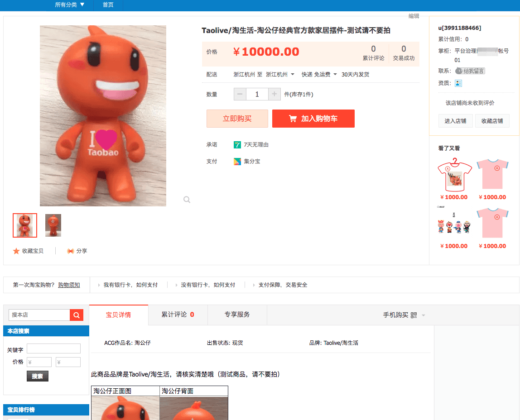
Task: Open the 所有分类 categories dropdown
Action: 70,5
